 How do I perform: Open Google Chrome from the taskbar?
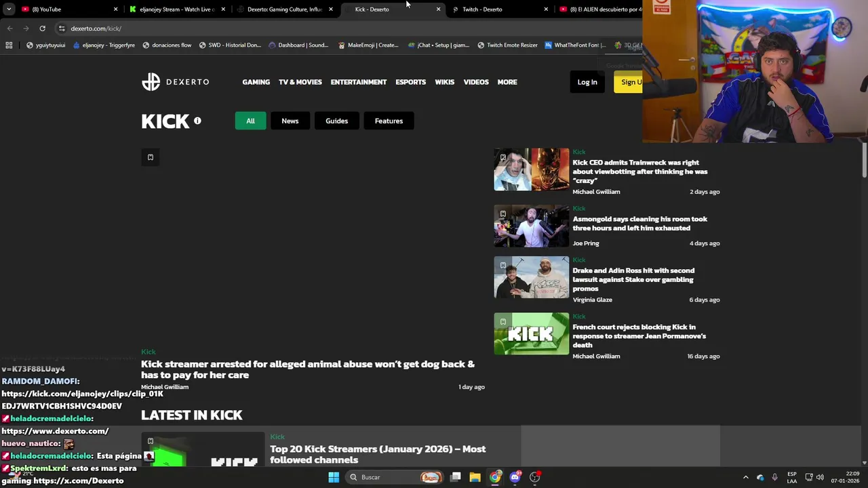tap(495, 477)
